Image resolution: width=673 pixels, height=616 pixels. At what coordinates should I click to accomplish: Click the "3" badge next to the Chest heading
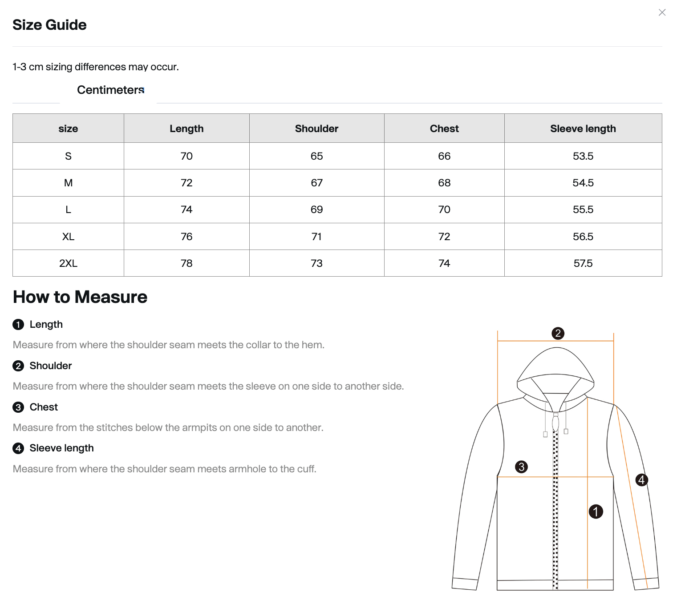[x=18, y=407]
